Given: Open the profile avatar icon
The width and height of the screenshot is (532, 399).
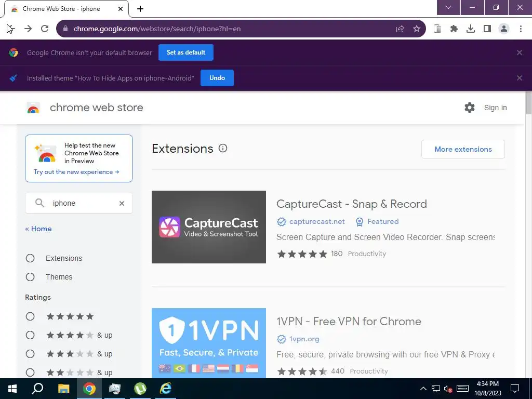Looking at the screenshot, I should [504, 29].
